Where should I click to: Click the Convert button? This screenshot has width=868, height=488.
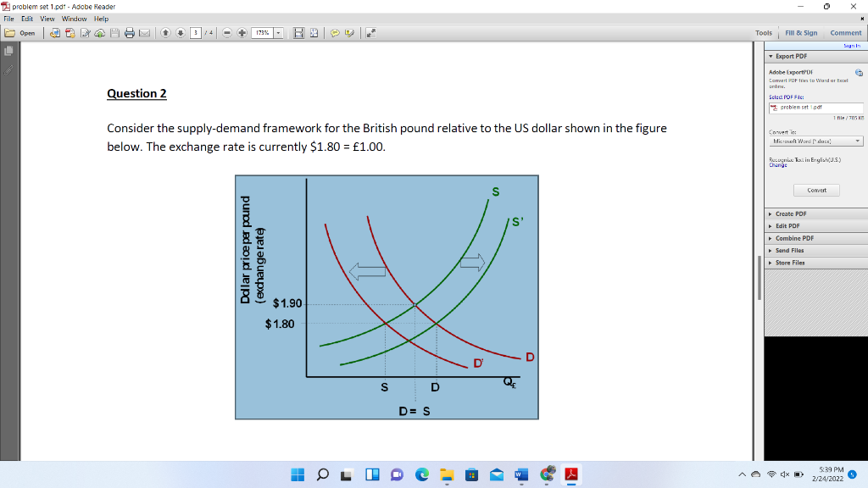[816, 191]
